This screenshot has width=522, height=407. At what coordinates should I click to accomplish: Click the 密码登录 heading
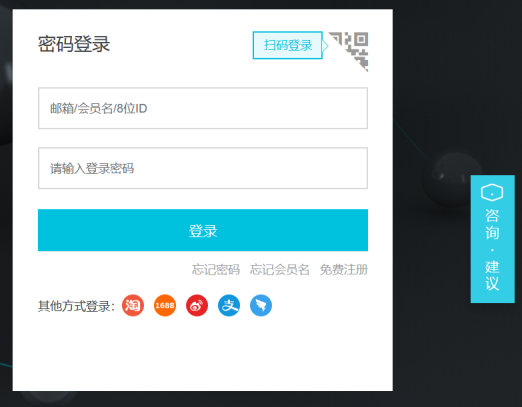click(x=74, y=44)
